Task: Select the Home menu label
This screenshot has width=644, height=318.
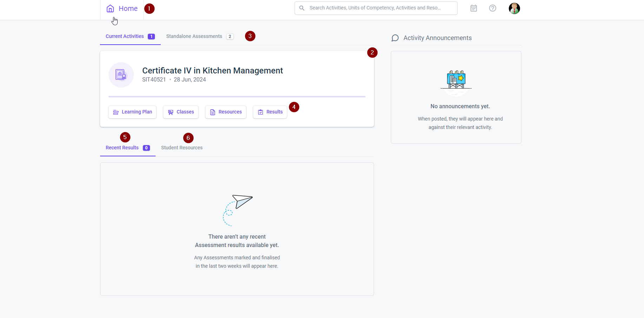Action: click(128, 8)
